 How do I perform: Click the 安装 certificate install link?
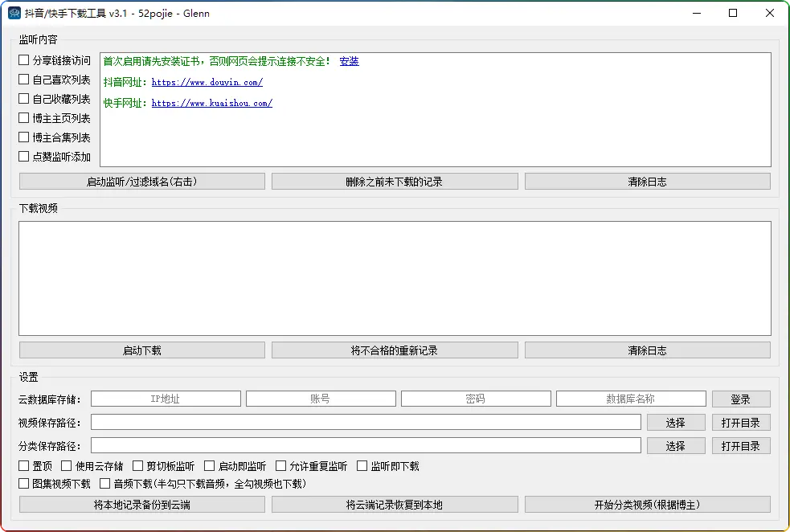tap(349, 61)
